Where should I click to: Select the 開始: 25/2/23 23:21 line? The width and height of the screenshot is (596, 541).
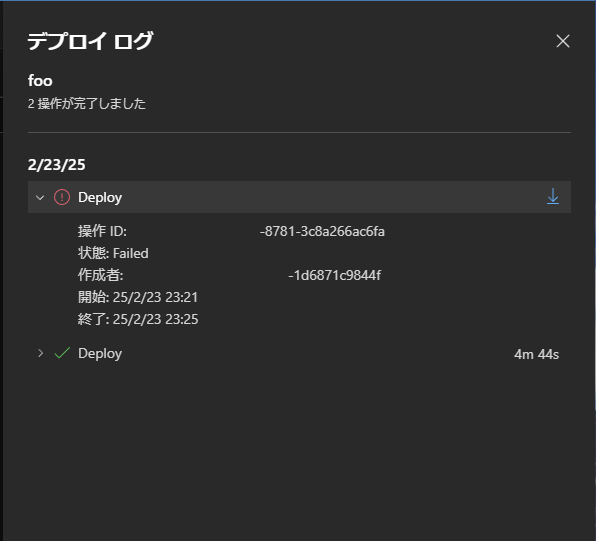(x=138, y=297)
